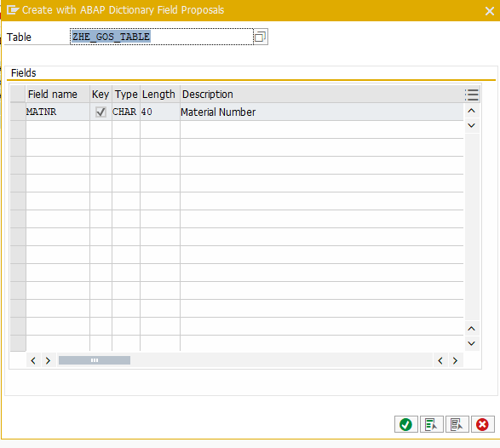500x448 pixels.
Task: Open value help next to Table field
Action: click(x=261, y=37)
